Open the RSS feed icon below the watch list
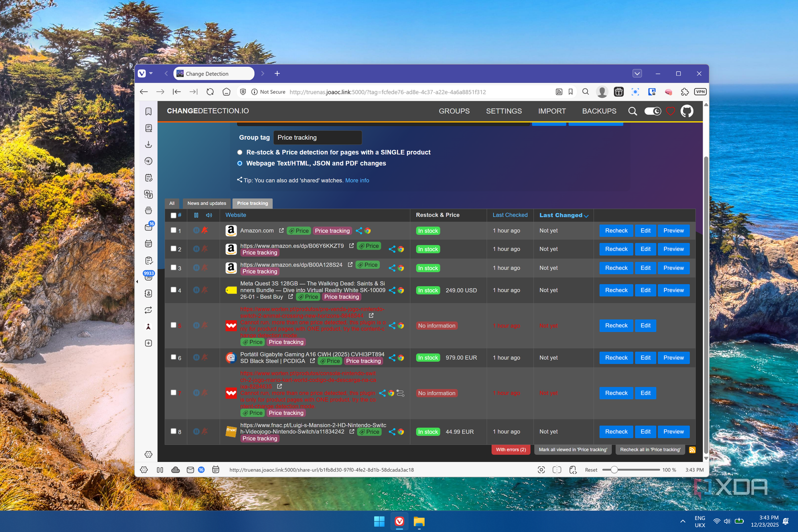Viewport: 798px width, 532px height. [x=692, y=450]
